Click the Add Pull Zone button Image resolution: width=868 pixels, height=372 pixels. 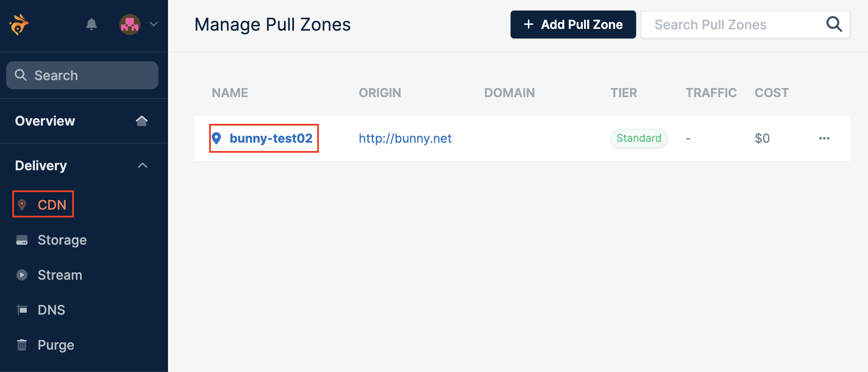click(x=573, y=25)
